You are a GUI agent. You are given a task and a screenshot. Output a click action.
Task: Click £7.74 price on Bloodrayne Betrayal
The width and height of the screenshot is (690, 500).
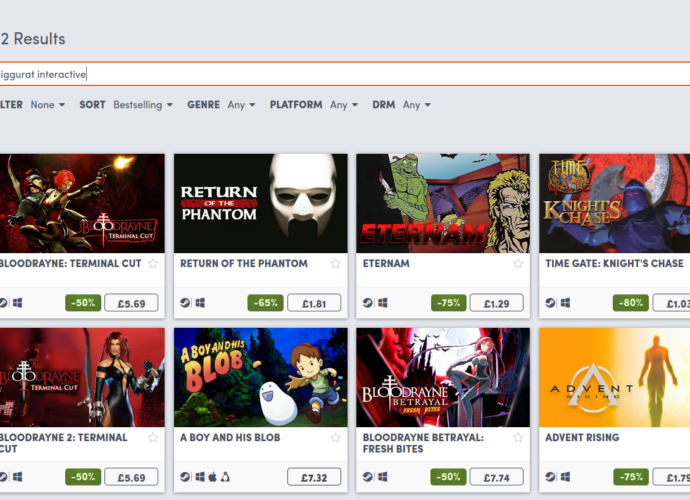[497, 477]
